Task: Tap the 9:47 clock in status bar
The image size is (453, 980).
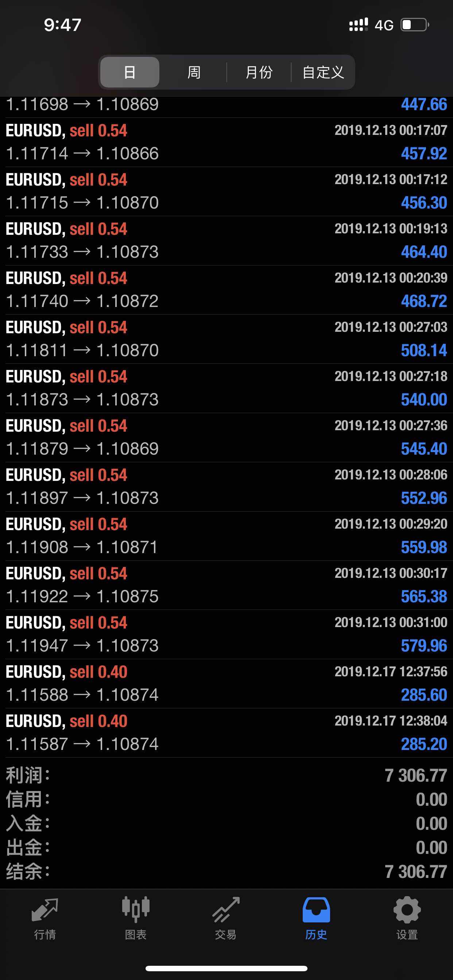Action: [x=62, y=25]
